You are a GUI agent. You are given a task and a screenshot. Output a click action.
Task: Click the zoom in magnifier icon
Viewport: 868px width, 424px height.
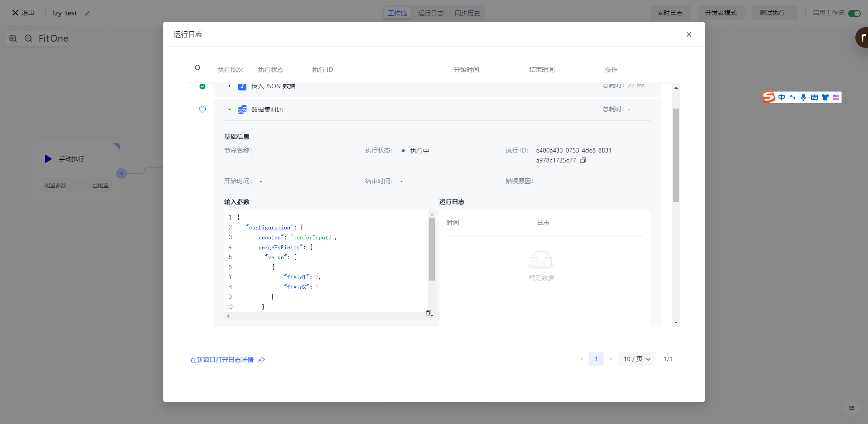tap(14, 38)
